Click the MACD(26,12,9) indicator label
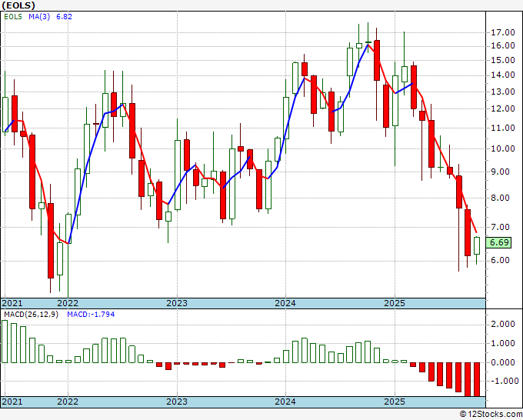This screenshot has width=523, height=420. 31,315
